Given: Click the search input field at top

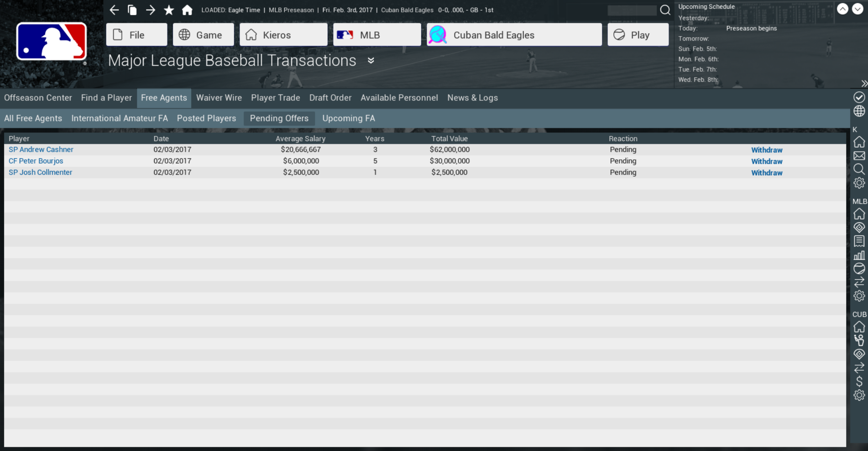Looking at the screenshot, I should 632,10.
